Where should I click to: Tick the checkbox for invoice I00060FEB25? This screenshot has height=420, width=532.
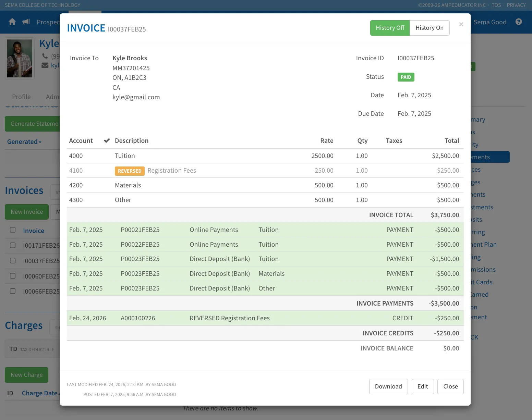click(x=13, y=276)
